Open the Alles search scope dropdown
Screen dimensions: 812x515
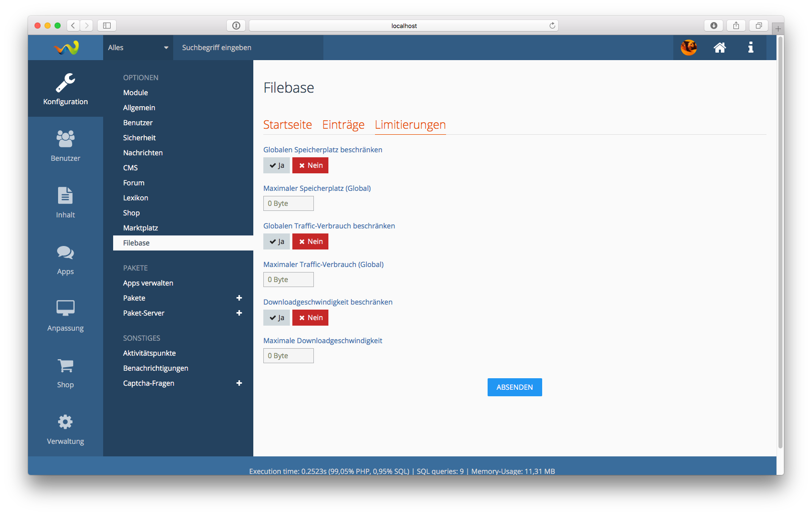click(138, 48)
